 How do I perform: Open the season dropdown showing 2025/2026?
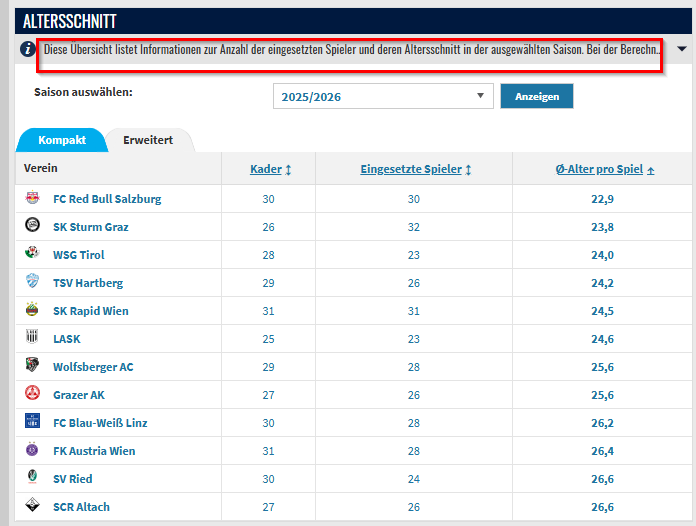[x=383, y=96]
